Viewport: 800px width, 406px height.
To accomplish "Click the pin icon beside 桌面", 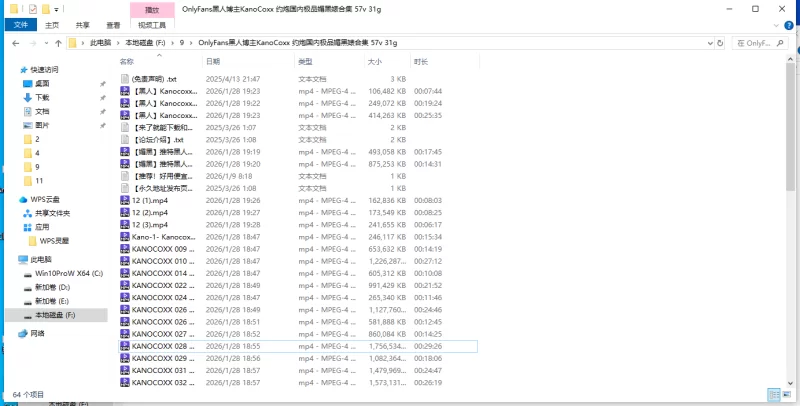I will (102, 84).
